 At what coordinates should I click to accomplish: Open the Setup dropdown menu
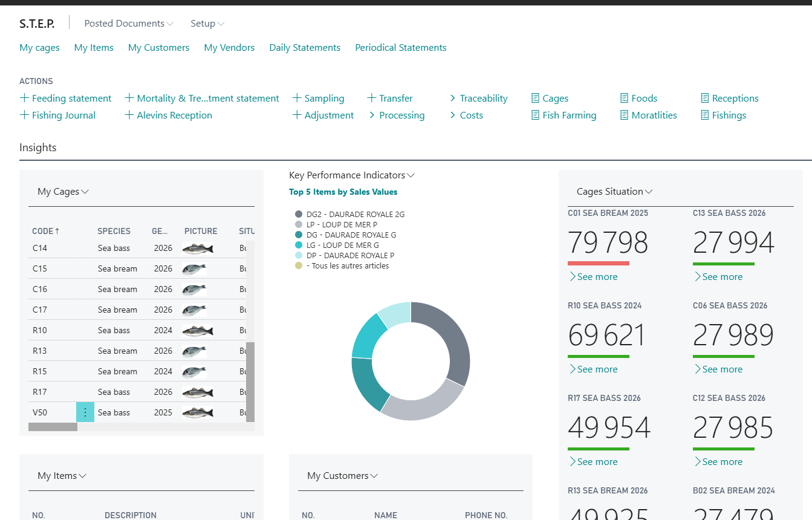207,24
